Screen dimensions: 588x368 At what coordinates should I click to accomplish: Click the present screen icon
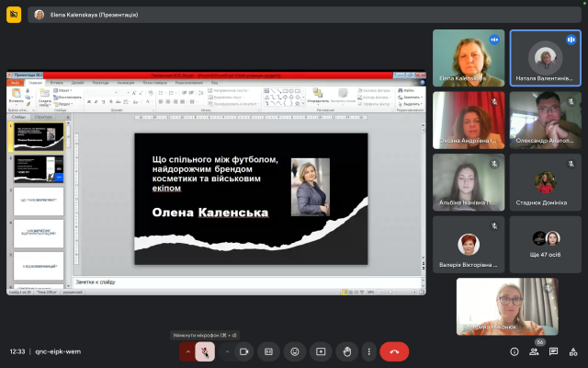pos(321,351)
